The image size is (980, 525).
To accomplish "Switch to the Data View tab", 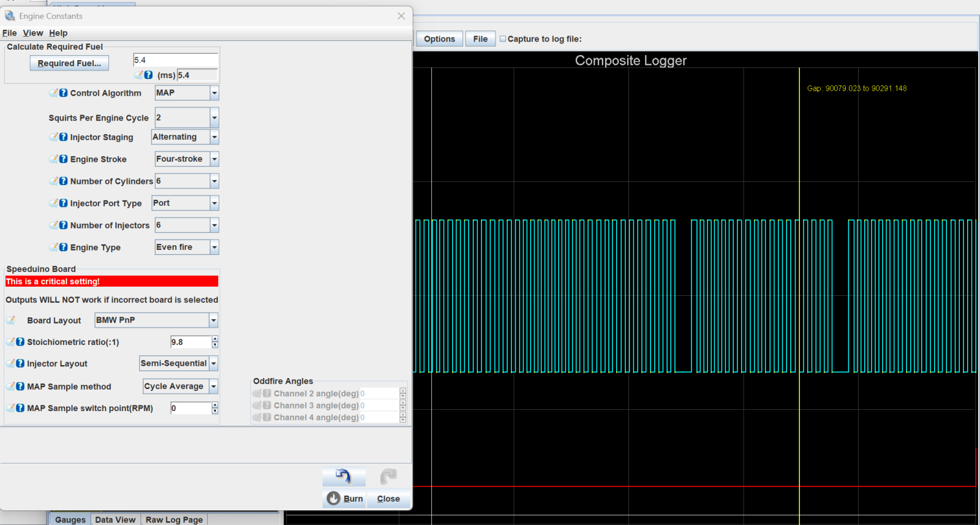I will (115, 519).
